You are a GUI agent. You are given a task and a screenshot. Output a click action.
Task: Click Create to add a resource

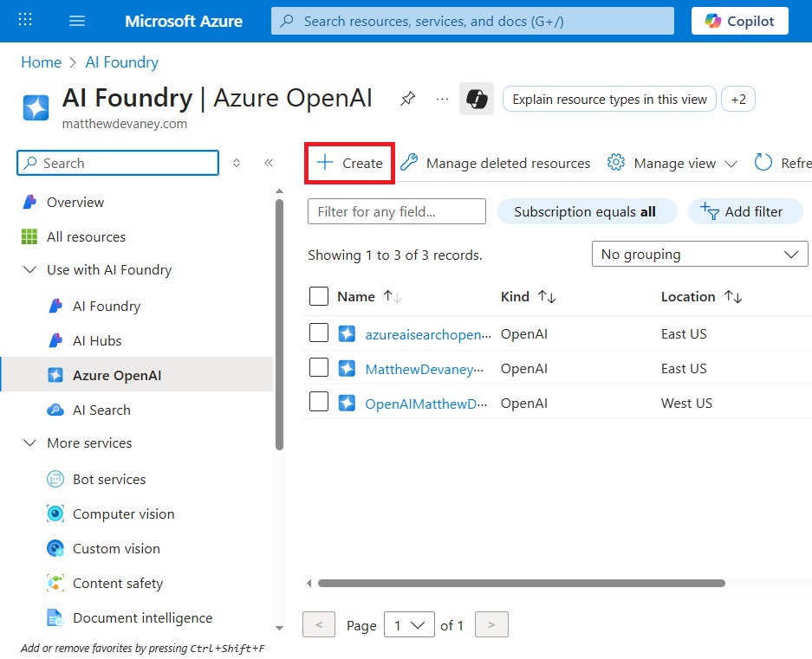(349, 163)
